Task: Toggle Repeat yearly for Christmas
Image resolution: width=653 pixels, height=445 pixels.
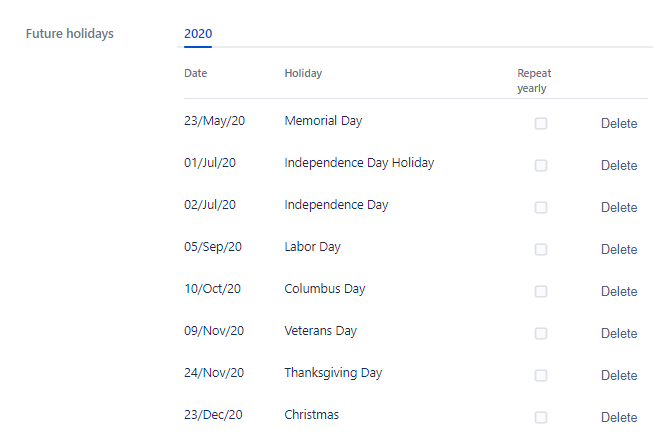Action: pos(541,418)
